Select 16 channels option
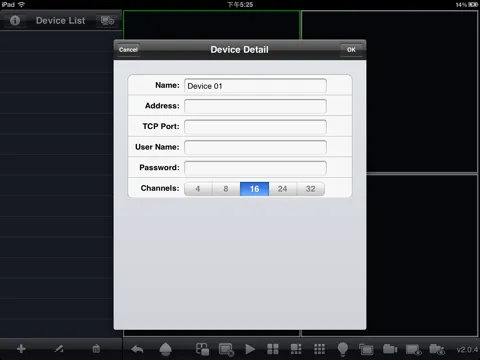The height and width of the screenshot is (360, 480). 254,189
